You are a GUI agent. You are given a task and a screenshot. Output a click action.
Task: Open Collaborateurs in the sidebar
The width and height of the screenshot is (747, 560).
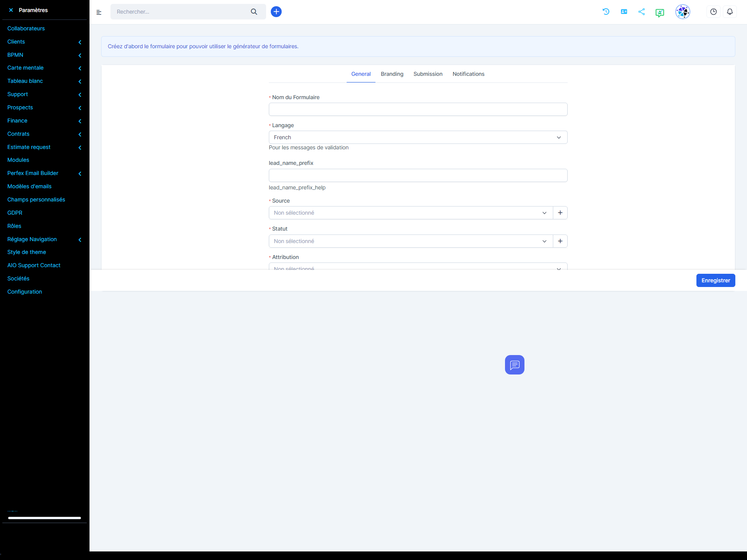click(26, 28)
